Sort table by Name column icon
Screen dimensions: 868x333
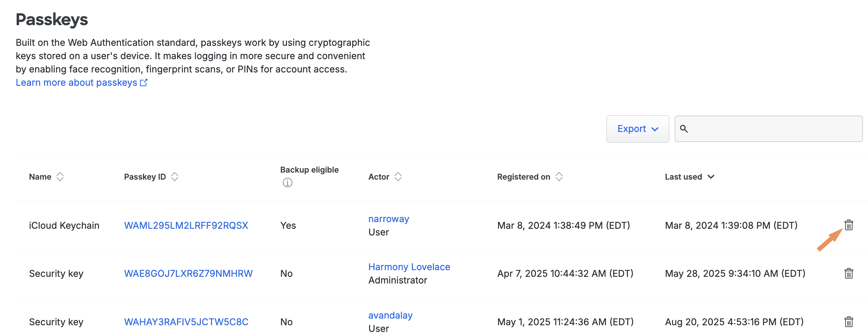coord(60,177)
